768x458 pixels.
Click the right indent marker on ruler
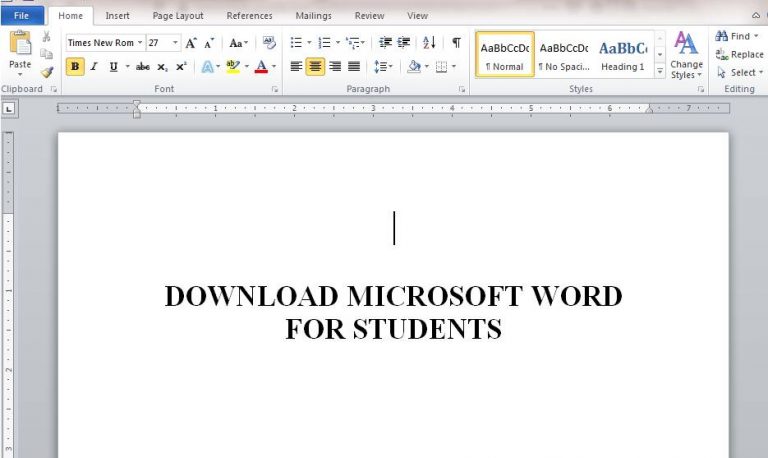click(x=649, y=109)
